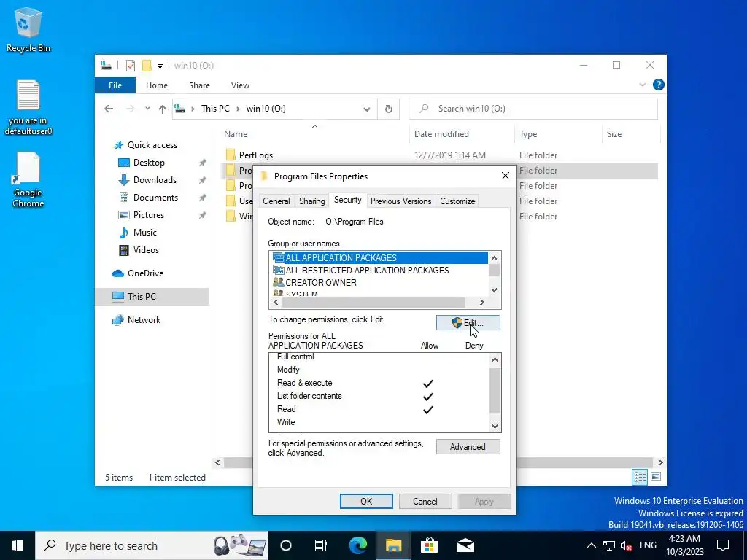Open Task View from the taskbar
Viewport: 747px width, 560px height.
pos(321,545)
